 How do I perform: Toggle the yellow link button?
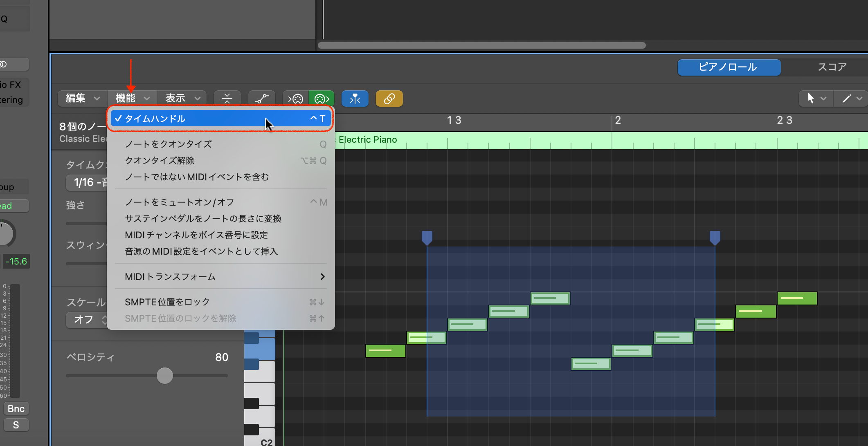tap(389, 99)
